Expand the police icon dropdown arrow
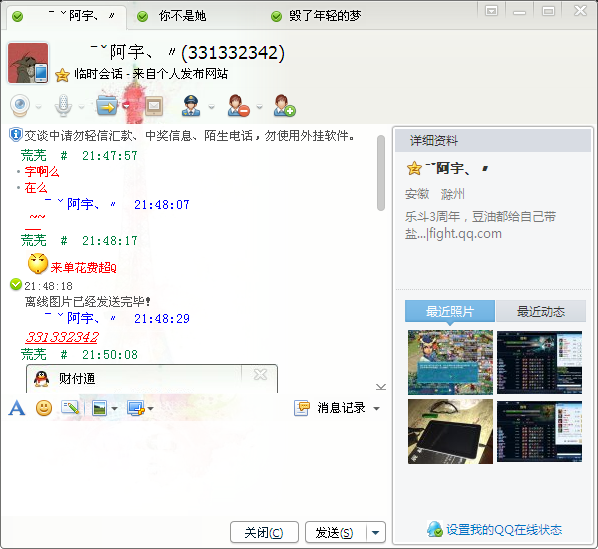 click(x=211, y=107)
